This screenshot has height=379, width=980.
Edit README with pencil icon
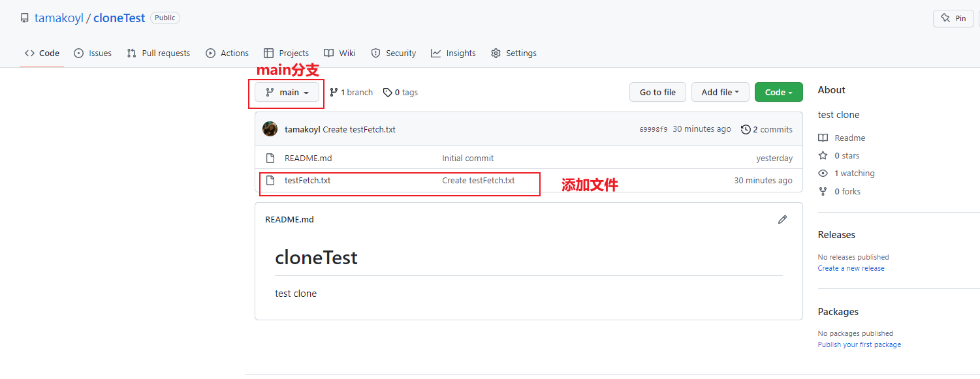[782, 220]
